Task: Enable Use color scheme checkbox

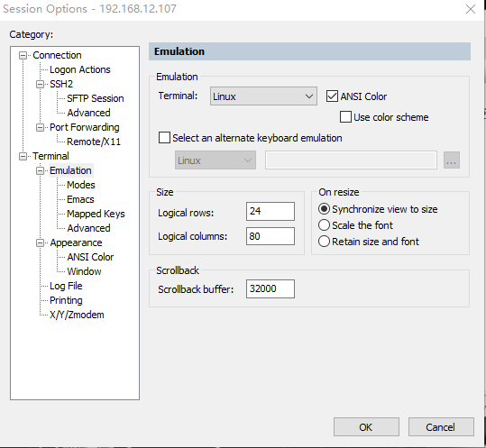Action: pos(345,117)
